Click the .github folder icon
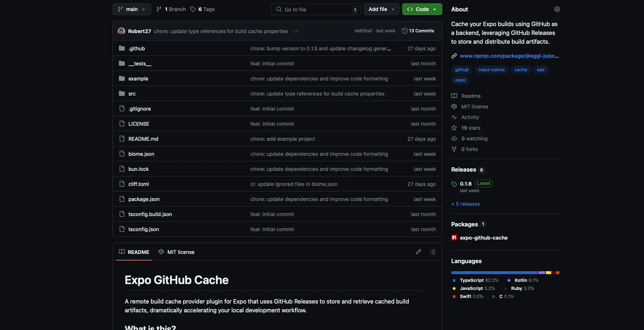The width and height of the screenshot is (644, 330). click(x=122, y=48)
